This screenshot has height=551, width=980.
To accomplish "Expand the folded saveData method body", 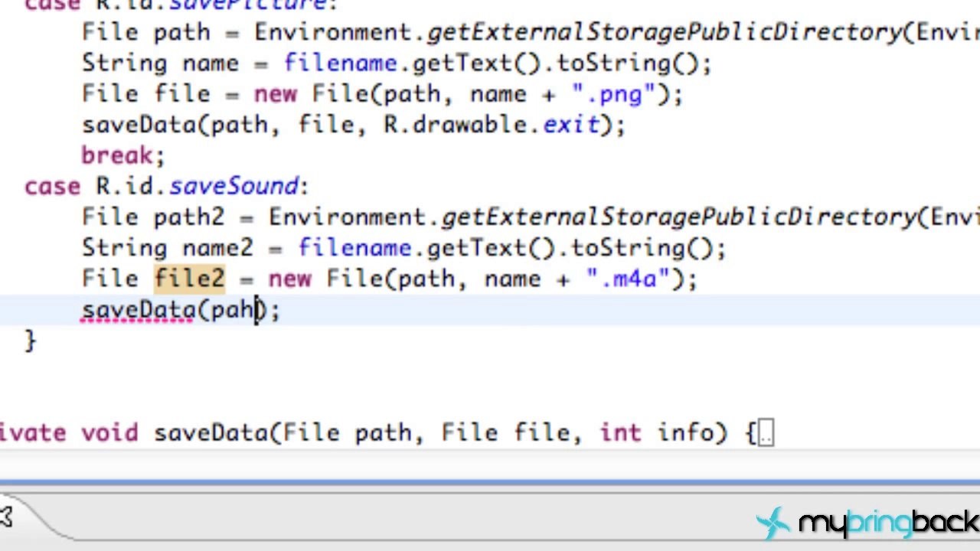I will click(x=765, y=434).
